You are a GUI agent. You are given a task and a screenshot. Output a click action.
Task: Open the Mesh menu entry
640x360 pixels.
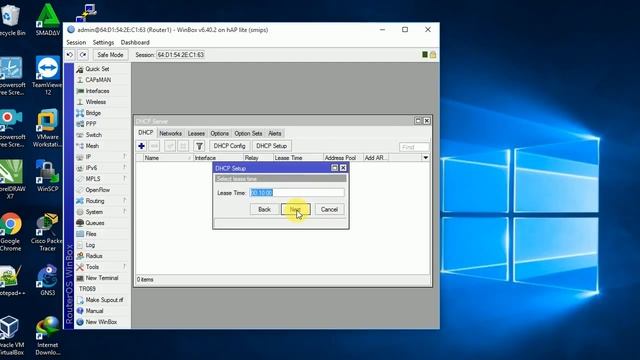pos(92,146)
